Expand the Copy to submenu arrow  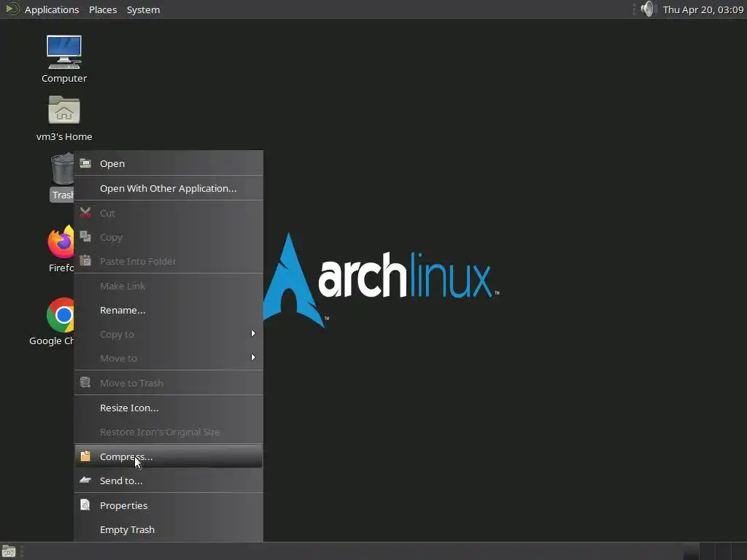pyautogui.click(x=253, y=333)
